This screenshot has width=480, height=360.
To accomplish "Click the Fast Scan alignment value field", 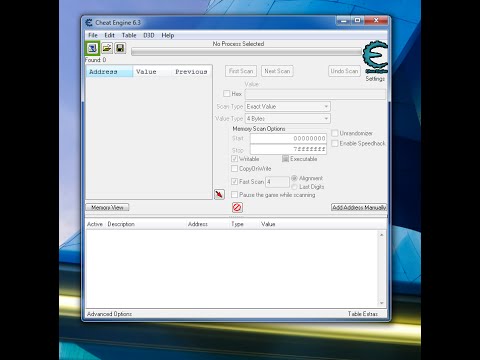I will click(x=277, y=182).
